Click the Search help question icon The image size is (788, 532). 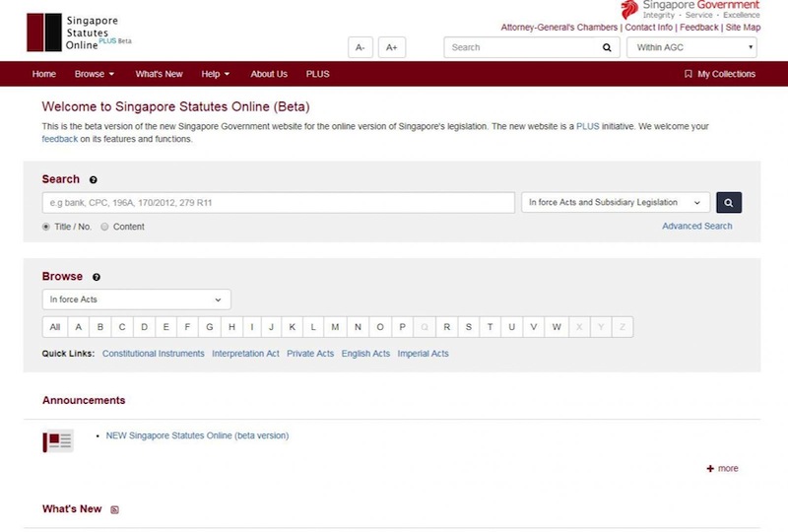[x=93, y=179]
